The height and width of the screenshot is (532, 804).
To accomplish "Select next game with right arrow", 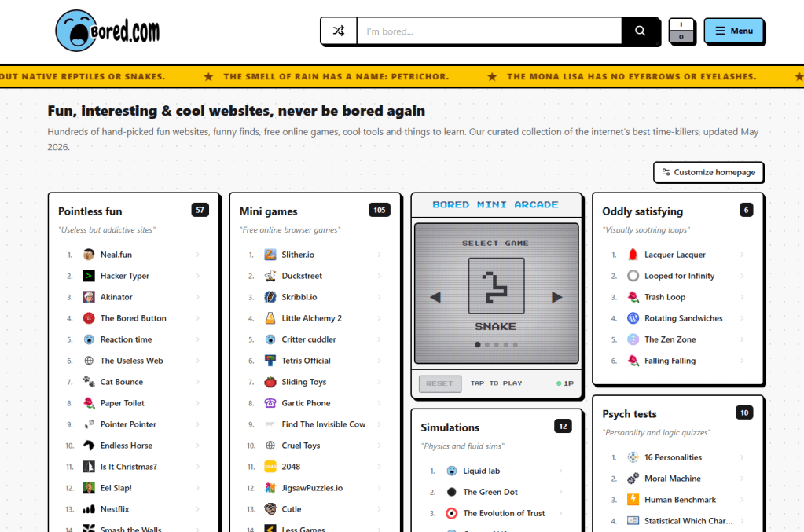I will click(x=557, y=297).
